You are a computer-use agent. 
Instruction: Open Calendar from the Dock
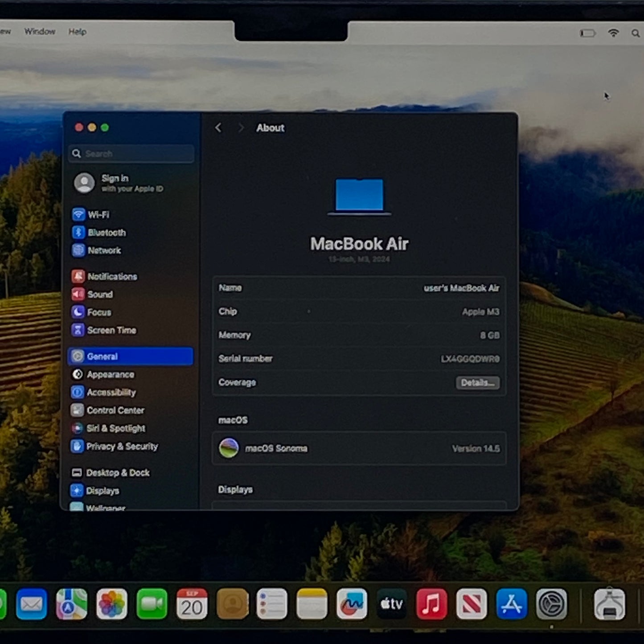click(192, 604)
